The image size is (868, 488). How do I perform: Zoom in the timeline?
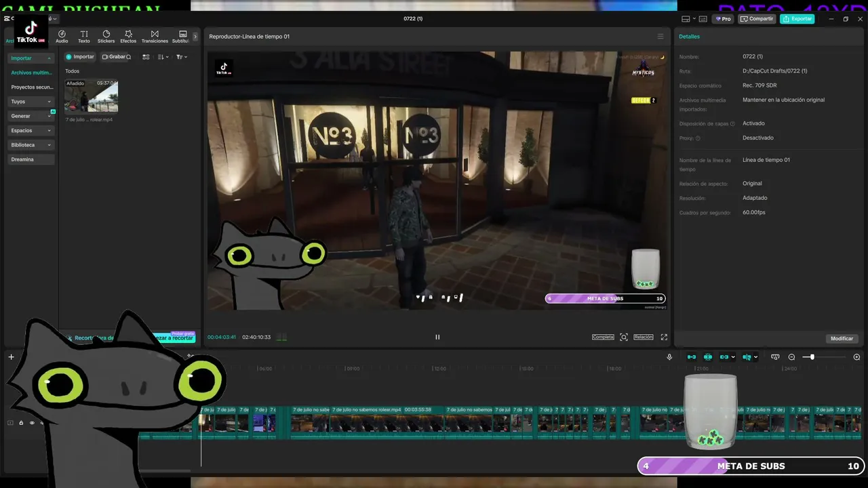pos(856,357)
